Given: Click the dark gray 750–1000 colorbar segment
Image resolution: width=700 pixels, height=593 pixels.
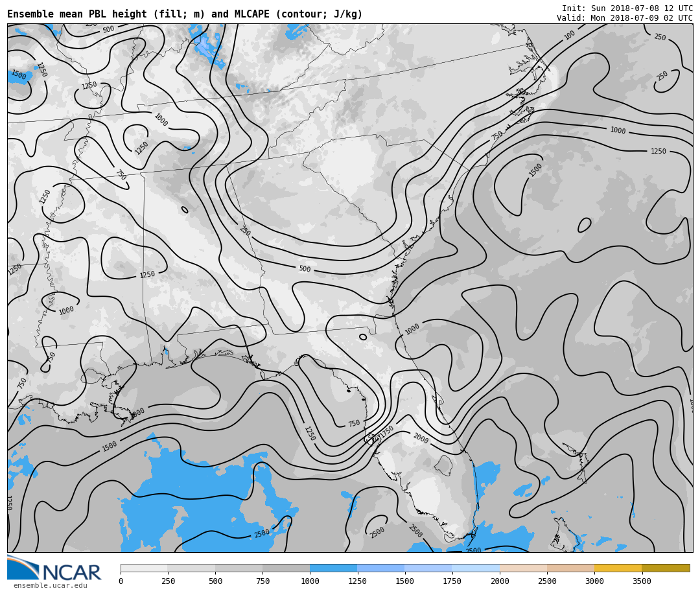Looking at the screenshot, I should click(286, 568).
